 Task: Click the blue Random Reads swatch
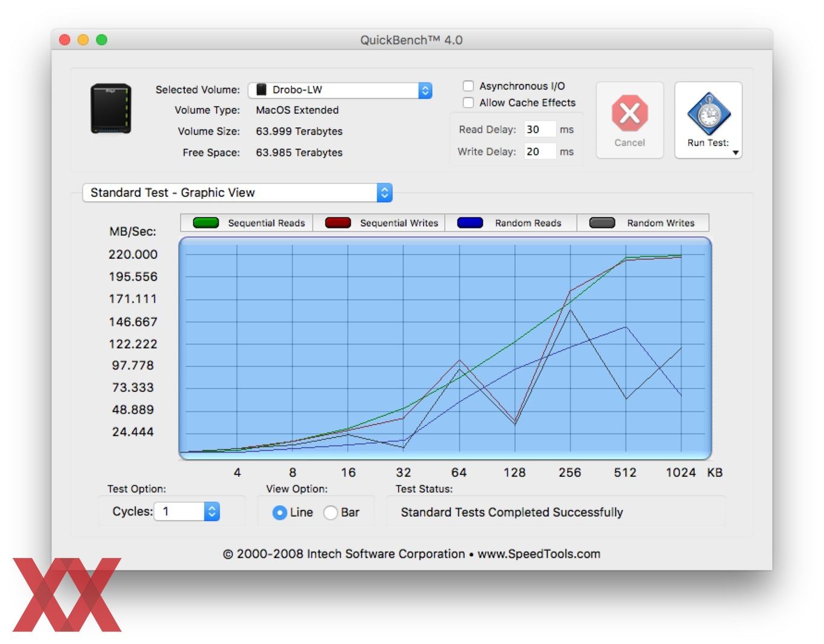[x=470, y=222]
